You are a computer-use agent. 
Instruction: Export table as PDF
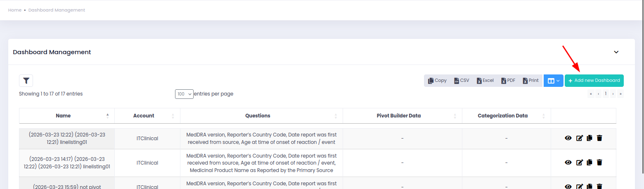click(x=509, y=81)
